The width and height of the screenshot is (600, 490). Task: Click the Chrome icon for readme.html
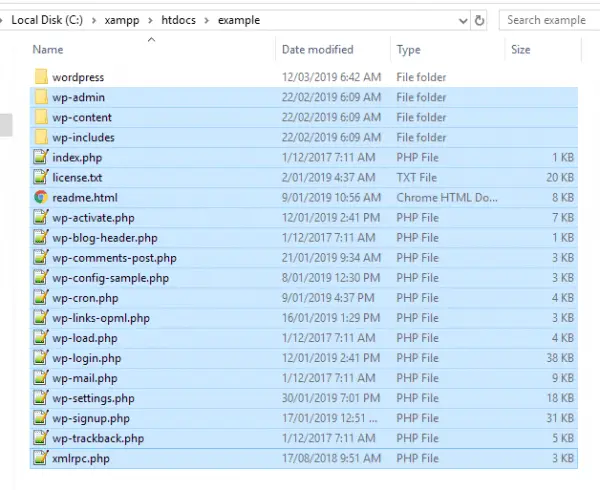[41, 197]
